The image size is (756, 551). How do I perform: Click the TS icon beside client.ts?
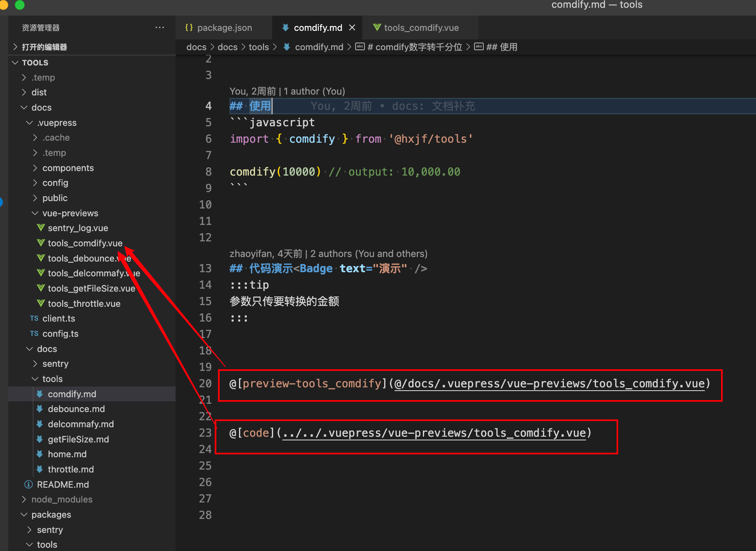[x=34, y=318]
